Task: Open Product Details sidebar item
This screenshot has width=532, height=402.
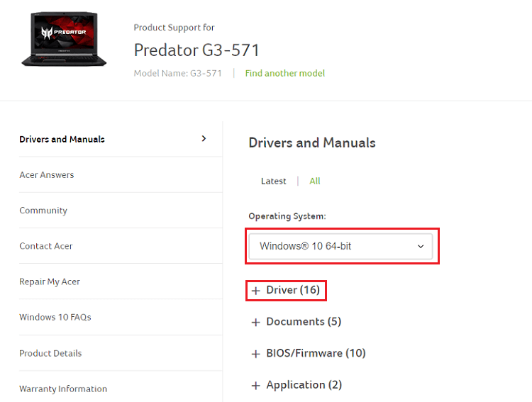Action: (x=50, y=353)
